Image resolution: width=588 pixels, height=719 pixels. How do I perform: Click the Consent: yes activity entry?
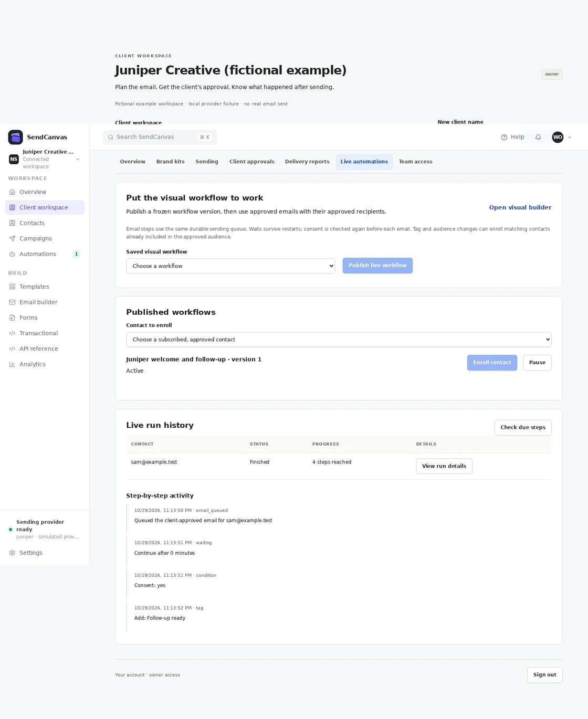(x=150, y=586)
